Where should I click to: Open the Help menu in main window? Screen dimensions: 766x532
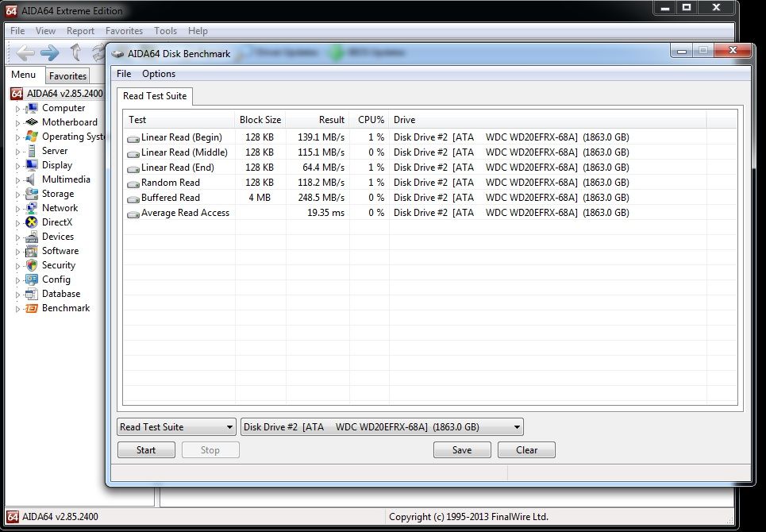pos(198,31)
